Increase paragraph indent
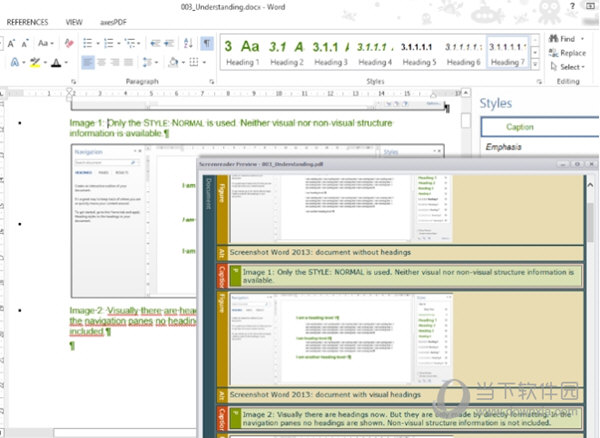The image size is (600, 438). pos(169,43)
